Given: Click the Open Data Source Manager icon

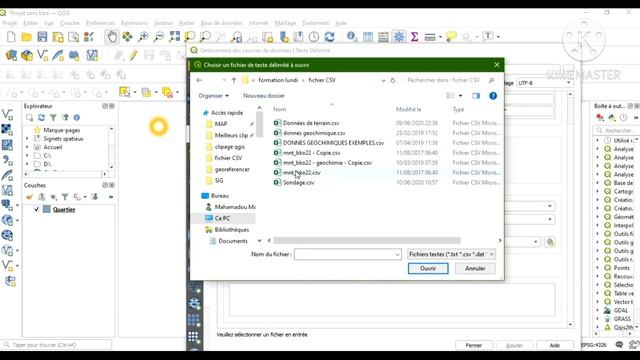Looking at the screenshot, I should point(11,55).
